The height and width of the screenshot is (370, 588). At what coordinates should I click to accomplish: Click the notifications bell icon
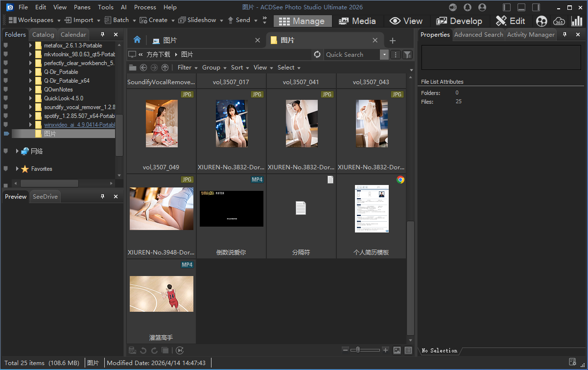coord(468,7)
